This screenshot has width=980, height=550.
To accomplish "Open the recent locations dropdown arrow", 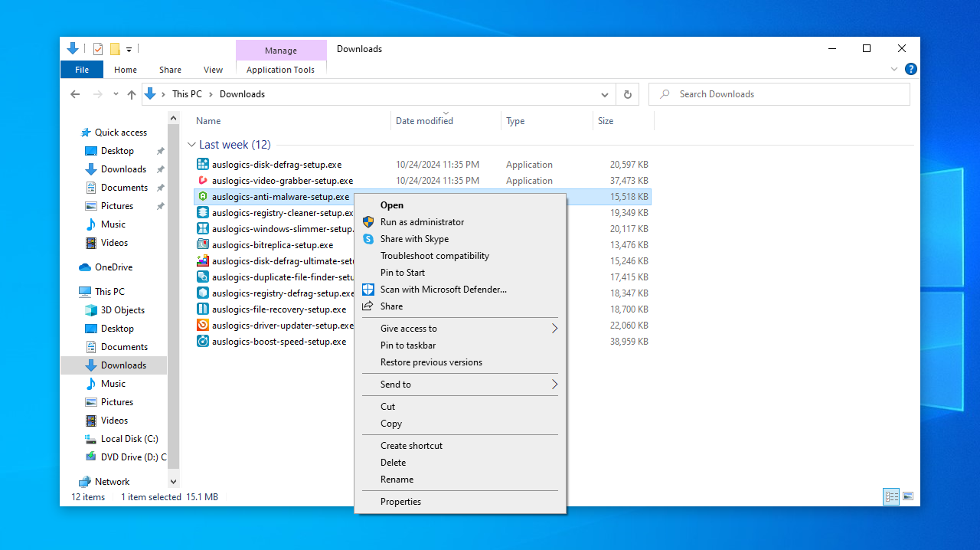I will (116, 94).
